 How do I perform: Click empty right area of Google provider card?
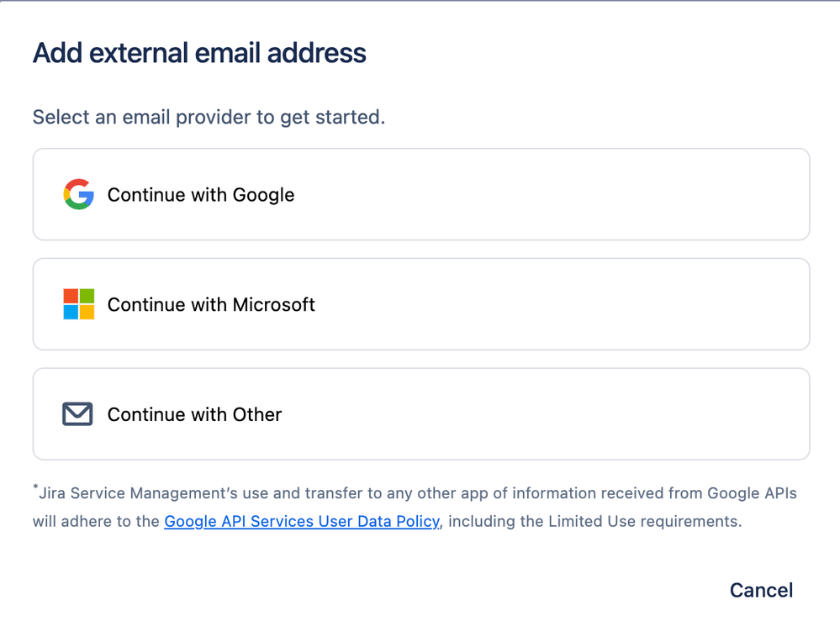tap(631, 194)
